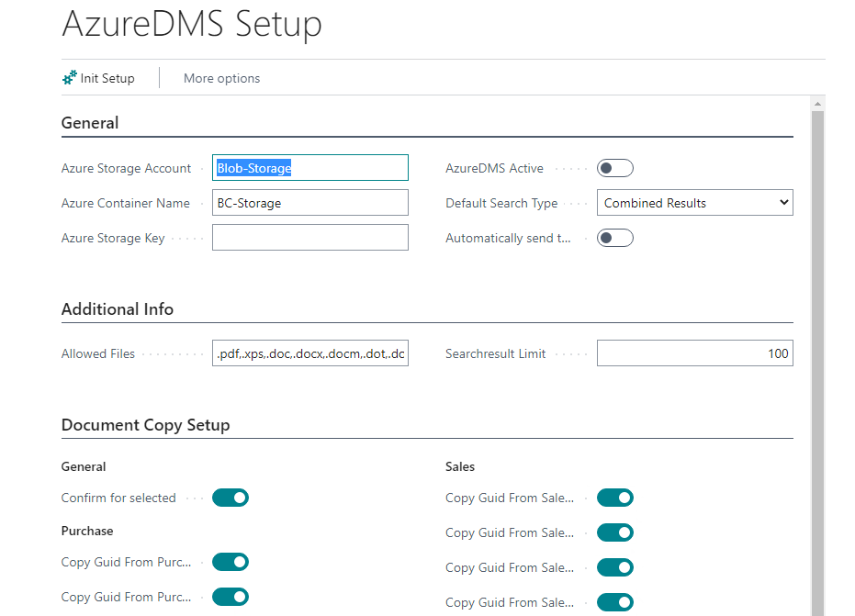
Task: Collapse the Additional Info section
Action: (x=117, y=309)
